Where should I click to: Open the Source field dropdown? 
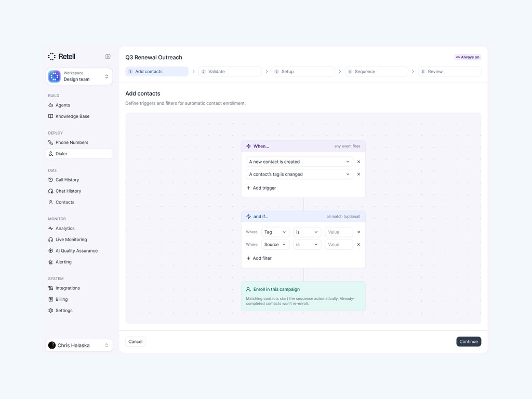point(275,245)
